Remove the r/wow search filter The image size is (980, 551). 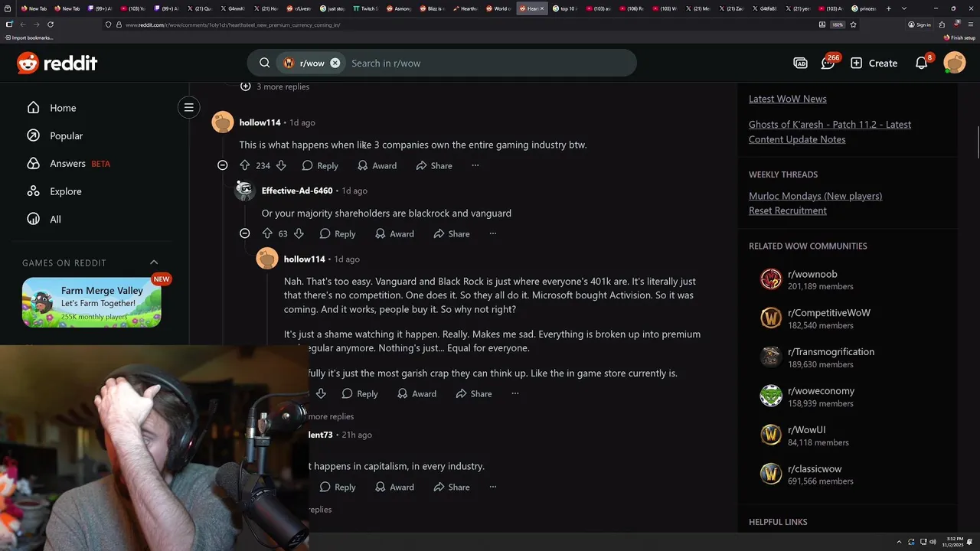[335, 63]
